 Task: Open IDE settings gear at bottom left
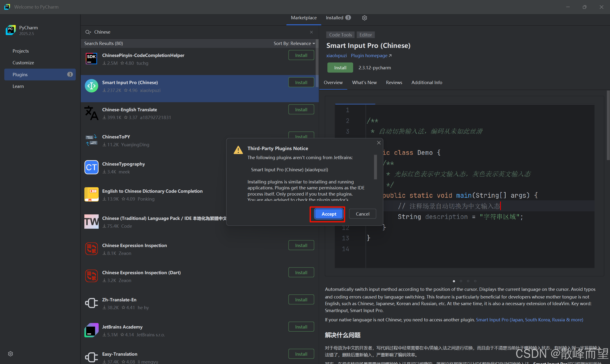(10, 354)
